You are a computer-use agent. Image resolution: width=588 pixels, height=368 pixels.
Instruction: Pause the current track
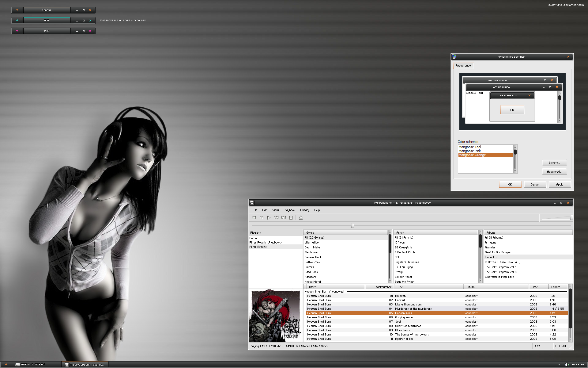tap(261, 218)
